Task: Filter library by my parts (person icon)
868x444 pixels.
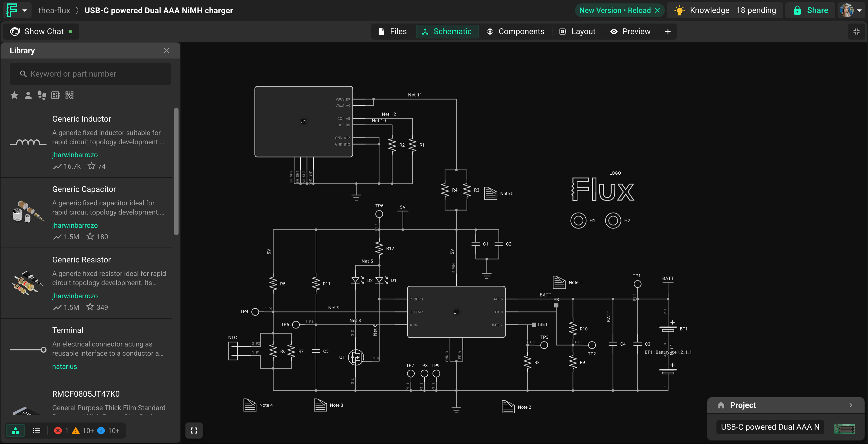Action: [x=28, y=95]
